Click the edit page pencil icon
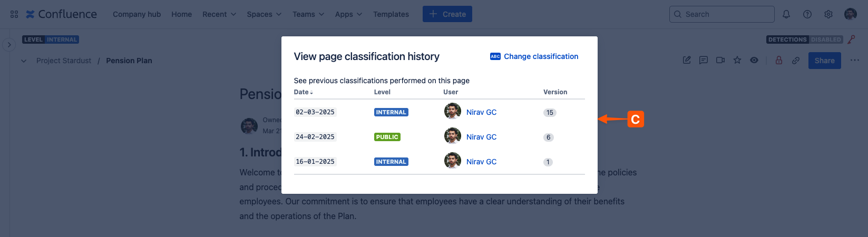 pyautogui.click(x=687, y=61)
